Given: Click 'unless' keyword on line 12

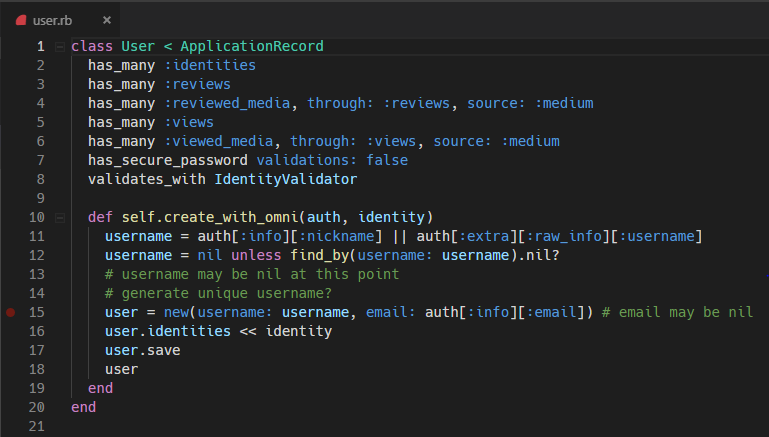Looking at the screenshot, I should coord(256,256).
